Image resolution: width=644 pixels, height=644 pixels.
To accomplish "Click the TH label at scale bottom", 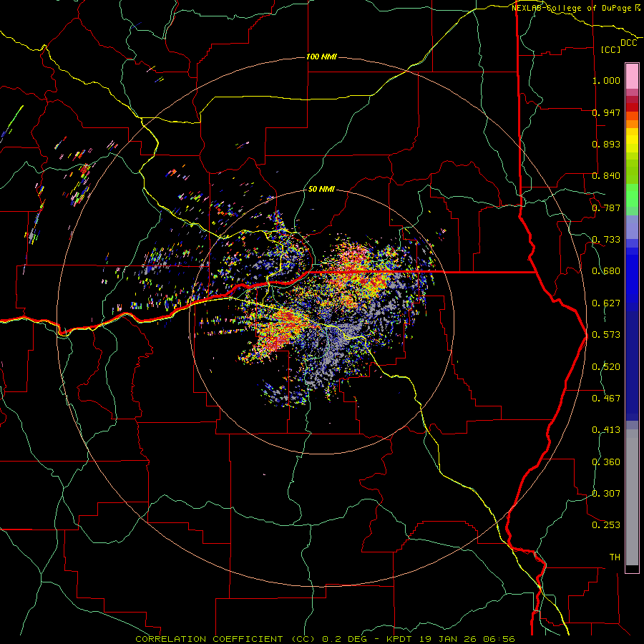I will 615,557.
